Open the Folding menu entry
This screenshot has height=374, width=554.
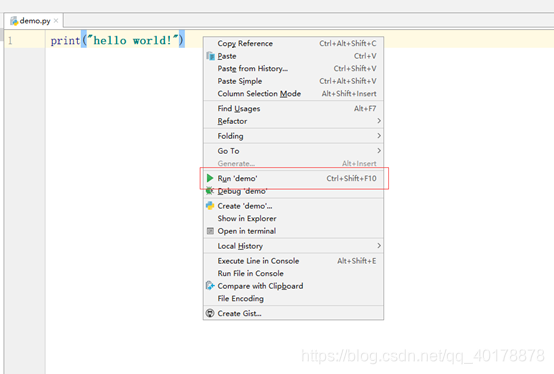(293, 136)
